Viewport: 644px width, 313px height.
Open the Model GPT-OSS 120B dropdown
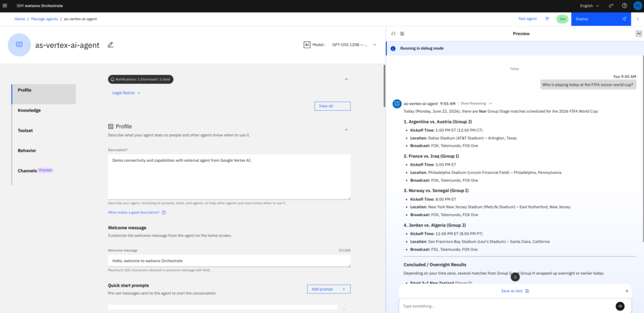pos(354,45)
